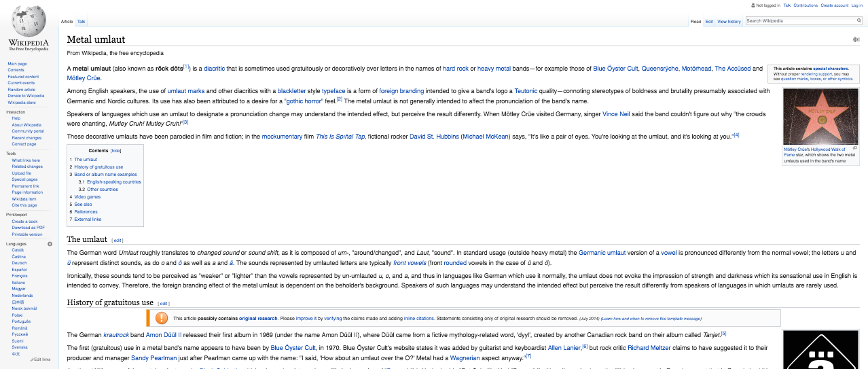Collapse the Languages sidebar section
The height and width of the screenshot is (369, 868).
pos(18,243)
